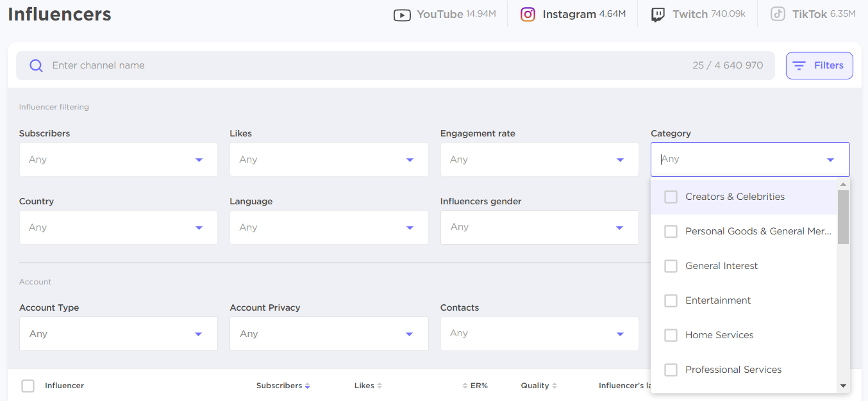Click the Twitch logo icon
868x401 pixels.
pyautogui.click(x=658, y=15)
